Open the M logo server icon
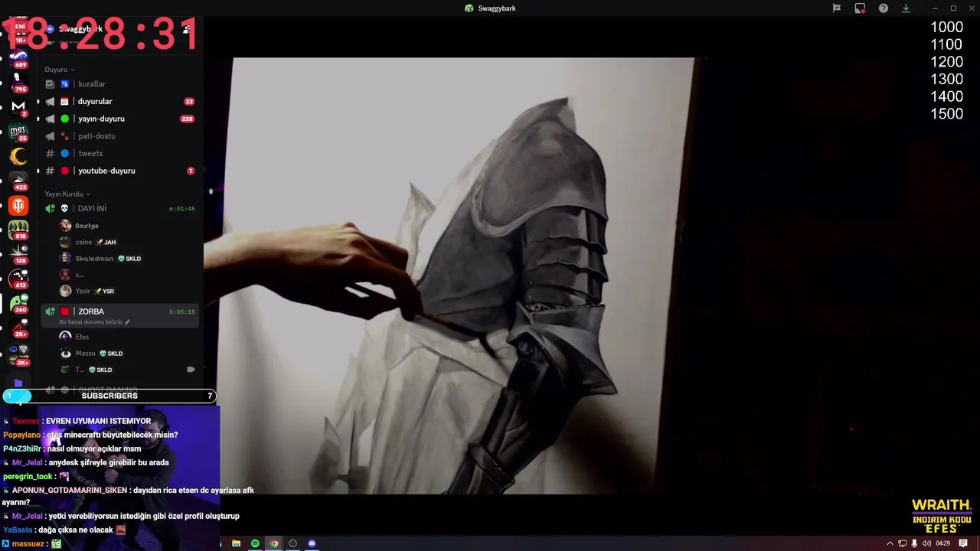Screen dimensions: 980x551 tap(18, 106)
